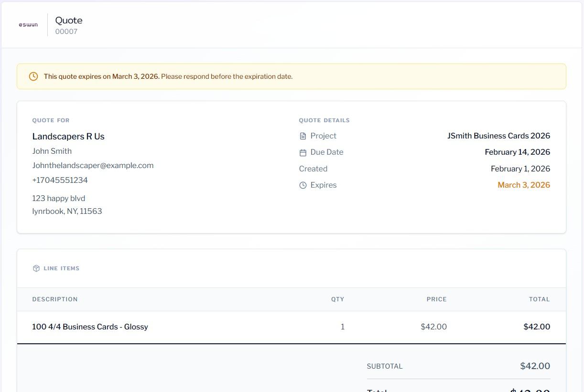Image resolution: width=584 pixels, height=392 pixels.
Task: Click the line item 100 4/4 Business Cards - Glossy
Action: (x=90, y=327)
